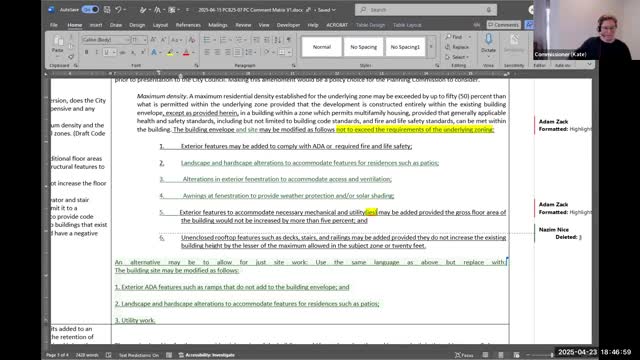This screenshot has height=360, width=640.
Task: Open the font color dropdown arrow
Action: (x=193, y=52)
